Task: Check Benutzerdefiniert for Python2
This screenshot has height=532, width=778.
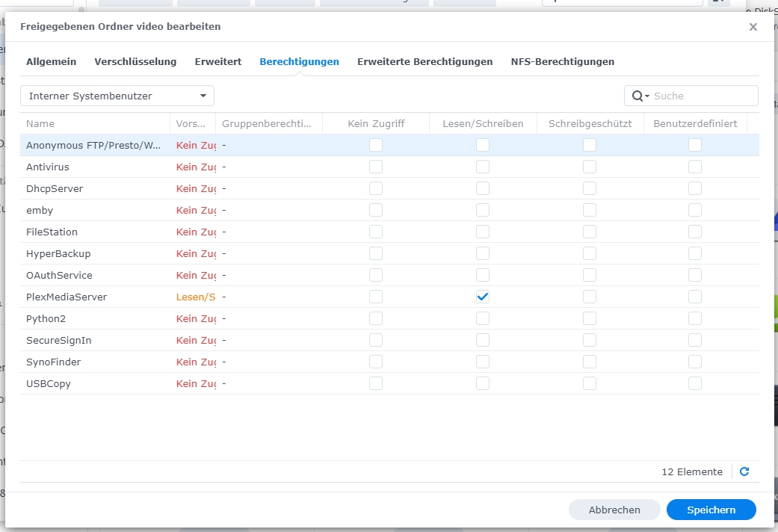Action: tap(695, 318)
